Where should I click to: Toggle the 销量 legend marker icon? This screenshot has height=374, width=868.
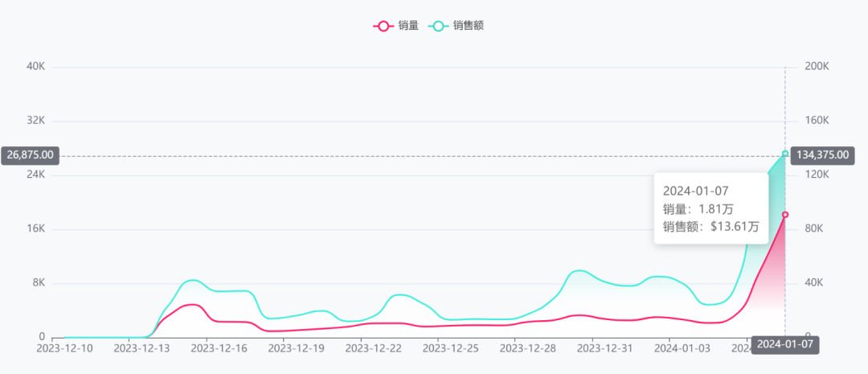[x=383, y=26]
